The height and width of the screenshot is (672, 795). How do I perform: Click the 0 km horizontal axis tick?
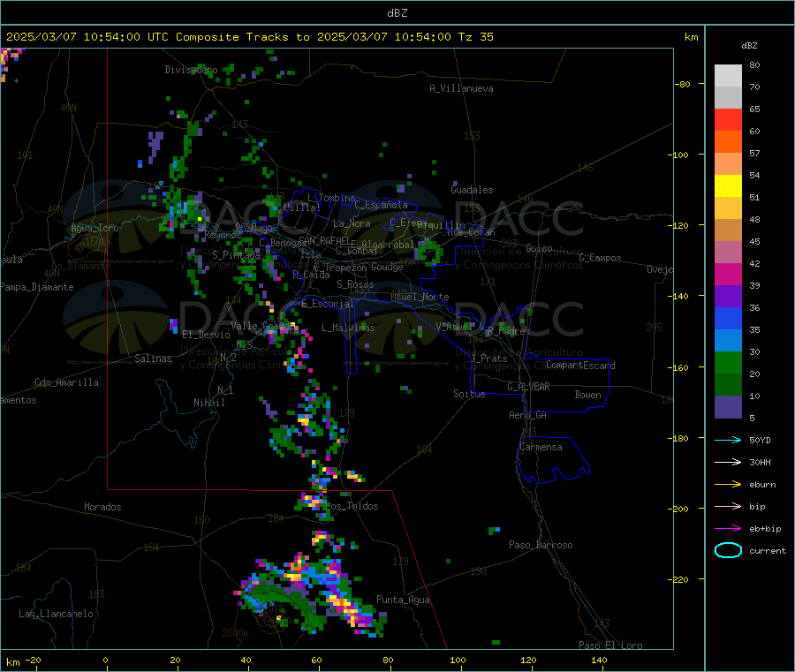[105, 660]
